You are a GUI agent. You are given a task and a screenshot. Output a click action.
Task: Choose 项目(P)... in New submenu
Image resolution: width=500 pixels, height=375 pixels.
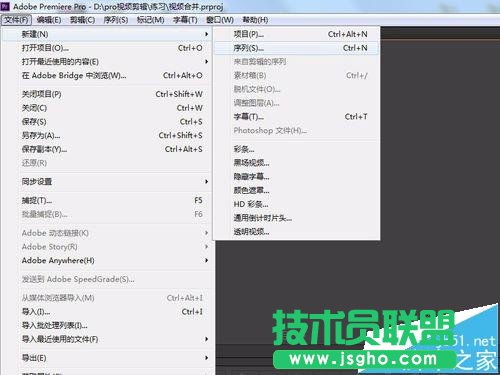(x=296, y=34)
